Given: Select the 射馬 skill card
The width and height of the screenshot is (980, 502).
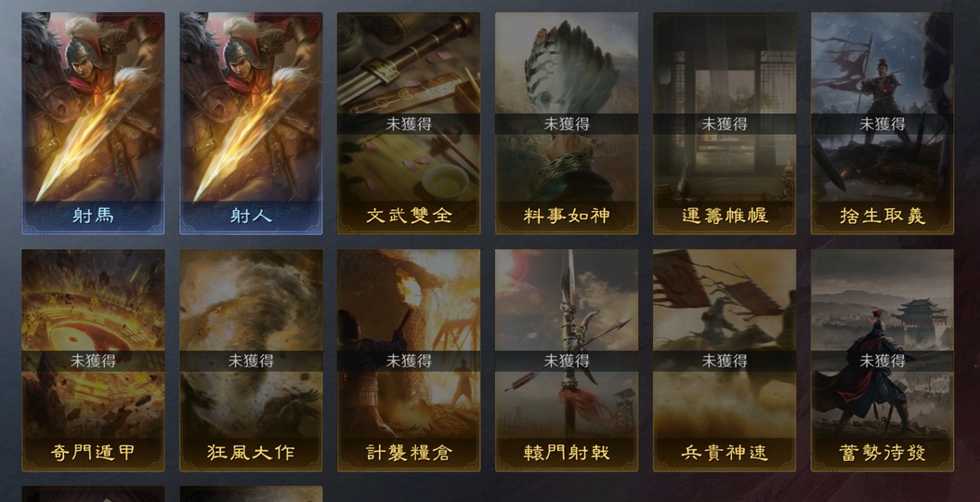Looking at the screenshot, I should click(93, 123).
